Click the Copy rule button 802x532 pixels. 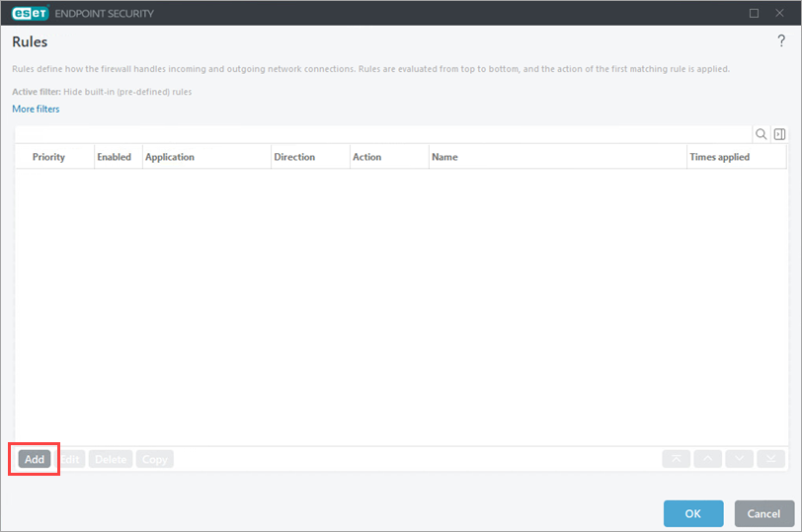tap(154, 459)
